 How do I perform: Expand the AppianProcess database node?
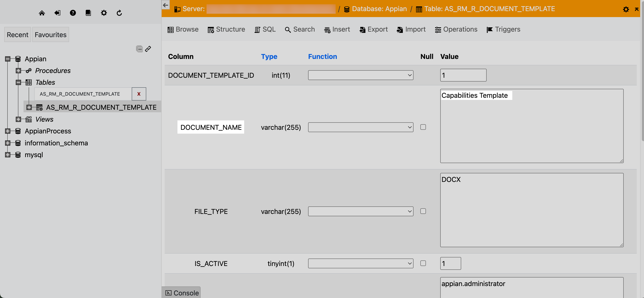click(8, 131)
